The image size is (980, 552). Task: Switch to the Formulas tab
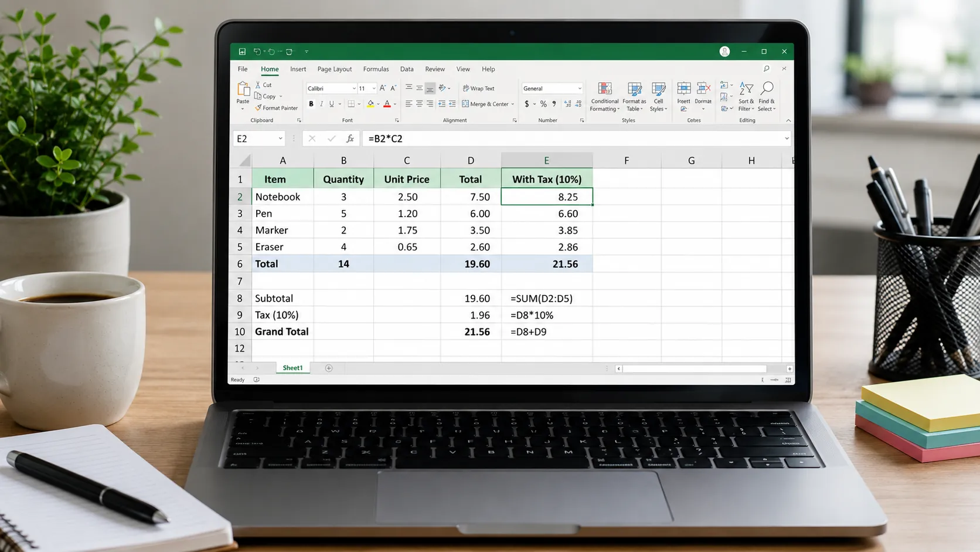coord(376,69)
